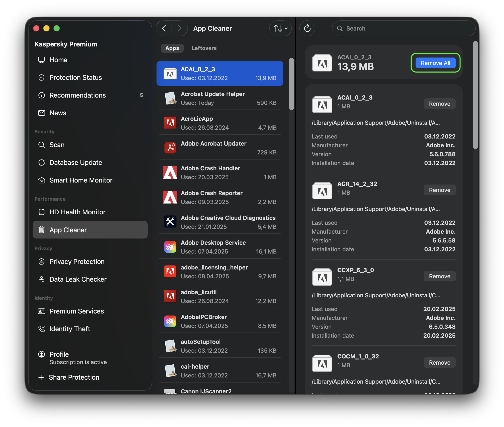
Task: Click the Scan magnifier icon
Action: [42, 145]
